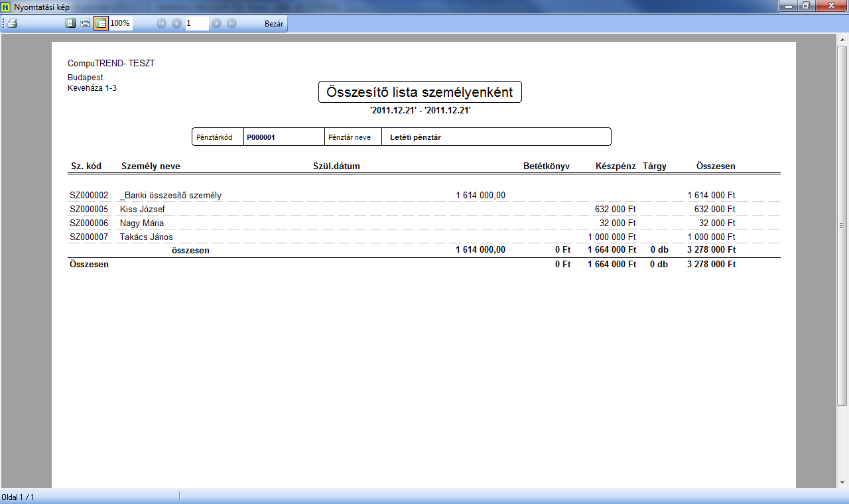This screenshot has height=504, width=849.
Task: Click the lowercase összesen subtotal label
Action: click(190, 250)
